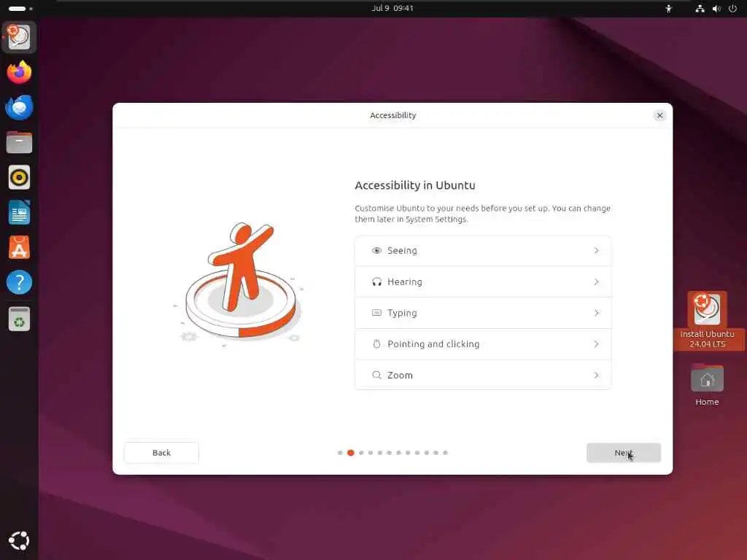Screen dimensions: 747x560
Task: Open the App Center dock icon
Action: 19,248
